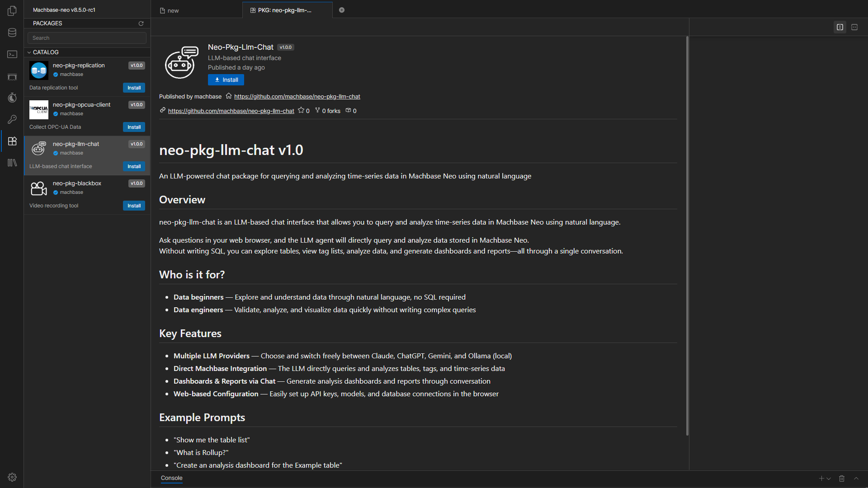868x488 pixels.
Task: Install neo-pkg-replication from catalog
Action: (134, 88)
